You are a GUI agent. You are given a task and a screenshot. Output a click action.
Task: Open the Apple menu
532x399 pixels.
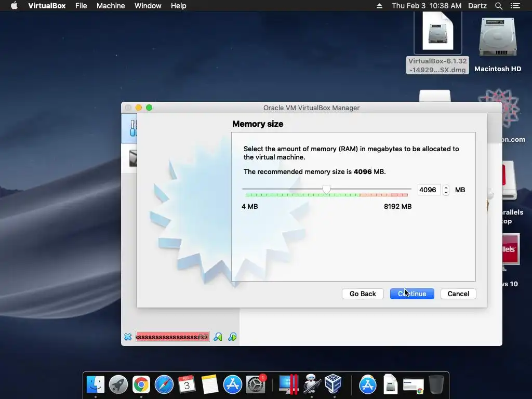(x=14, y=6)
